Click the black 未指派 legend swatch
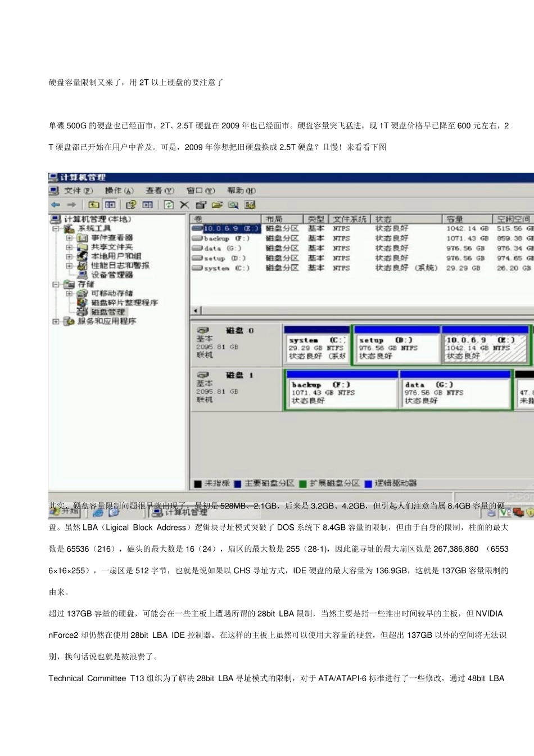 pos(197,484)
